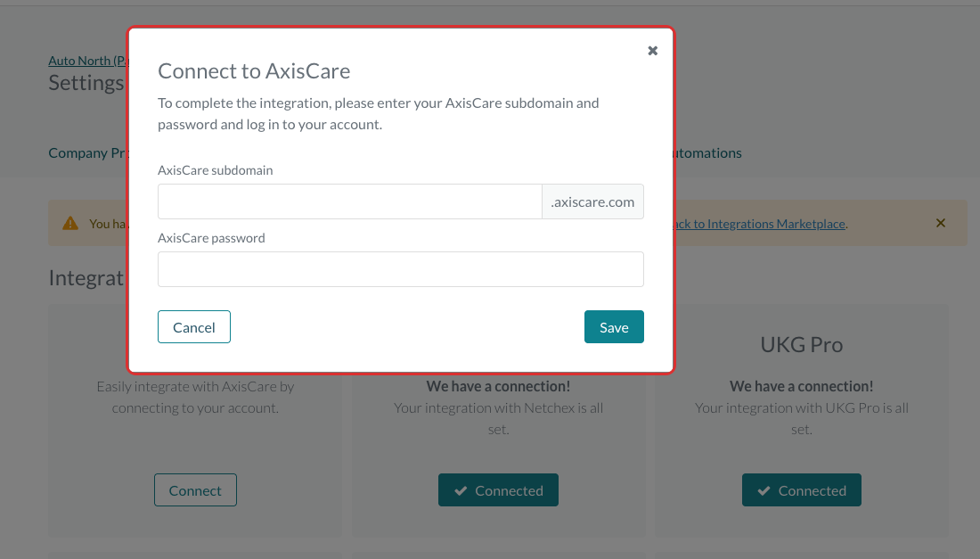Click the Connected button under Netchex
Screen dimensions: 980x559
[498, 490]
